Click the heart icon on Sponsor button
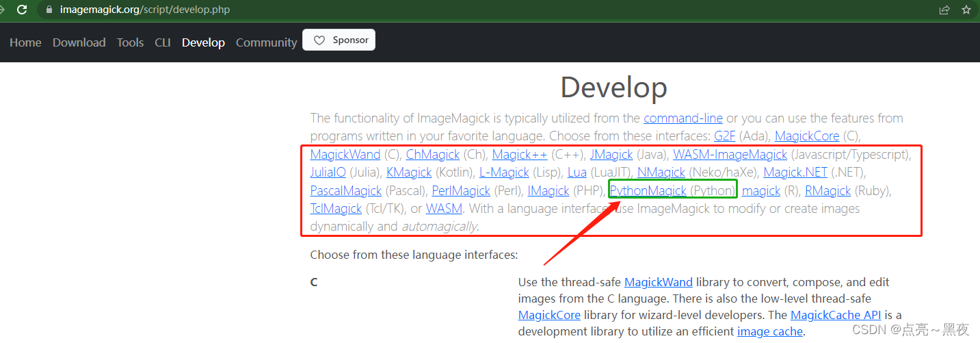The width and height of the screenshot is (980, 343). [x=319, y=40]
